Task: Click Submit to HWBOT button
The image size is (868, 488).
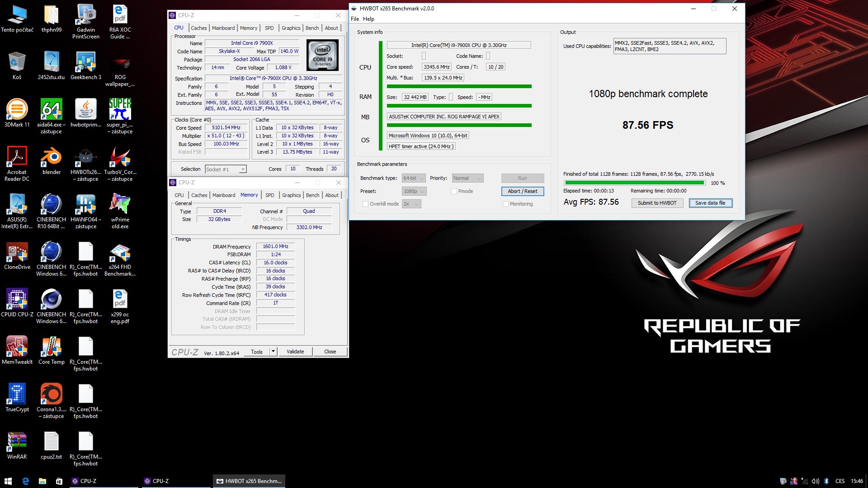Action: pyautogui.click(x=657, y=203)
